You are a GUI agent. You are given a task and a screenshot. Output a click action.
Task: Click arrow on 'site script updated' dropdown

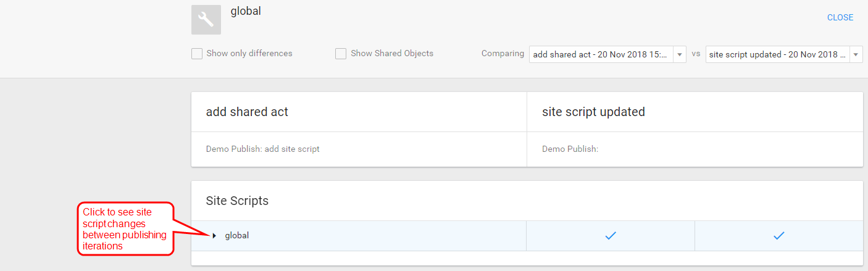point(856,54)
